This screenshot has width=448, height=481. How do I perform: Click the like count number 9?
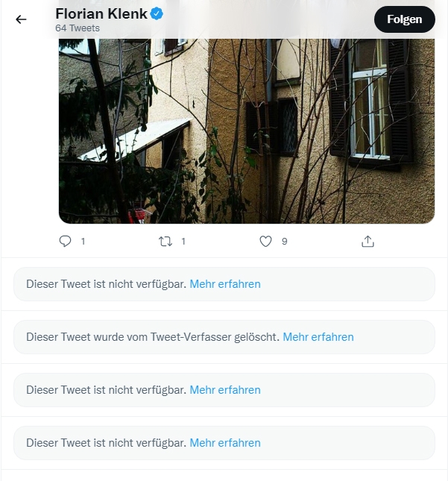285,242
